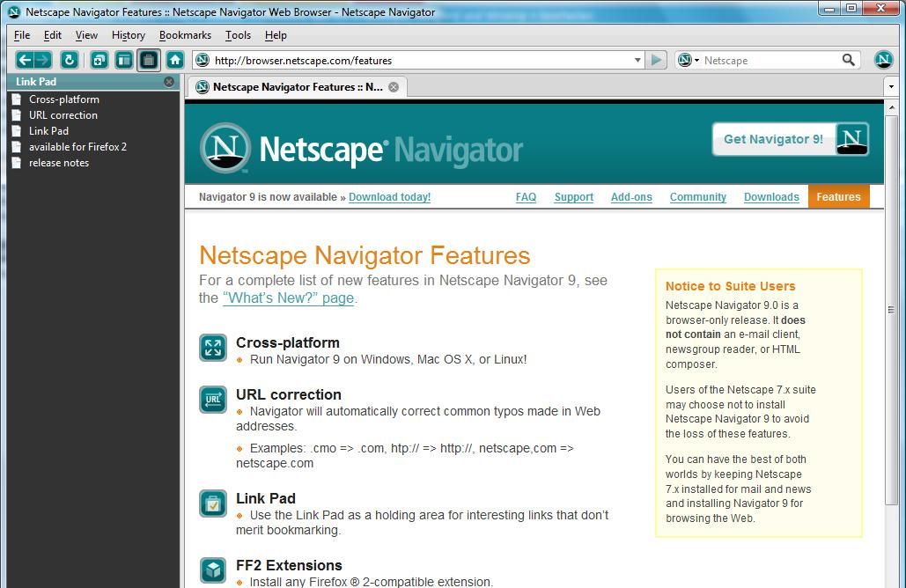This screenshot has height=588, width=906.
Task: Click the Link Pad feature icon on the page
Action: click(213, 503)
